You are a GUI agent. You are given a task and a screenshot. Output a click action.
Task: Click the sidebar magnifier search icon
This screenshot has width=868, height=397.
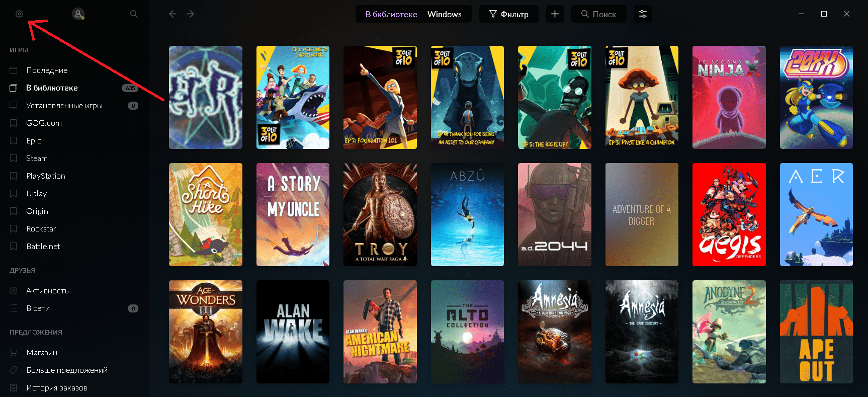[134, 14]
